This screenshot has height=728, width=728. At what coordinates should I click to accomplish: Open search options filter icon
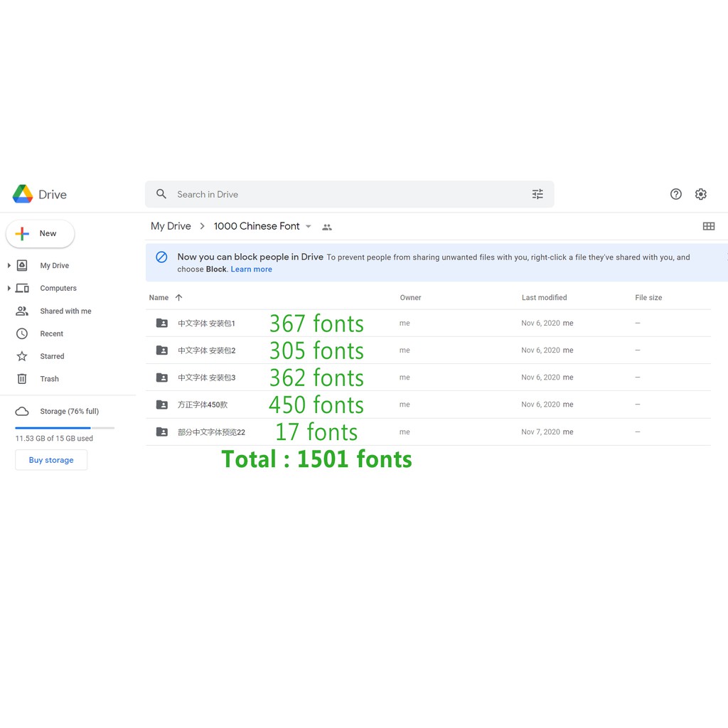click(537, 194)
